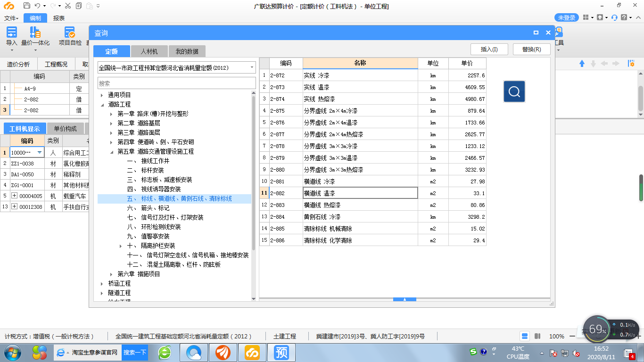The image size is (644, 362).
Task: Click the Windows Start button
Action: click(x=13, y=352)
